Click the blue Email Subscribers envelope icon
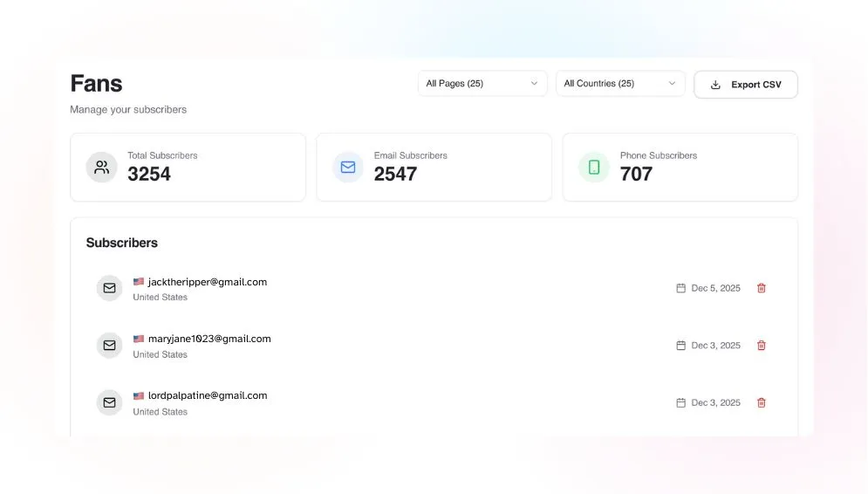 (x=348, y=168)
